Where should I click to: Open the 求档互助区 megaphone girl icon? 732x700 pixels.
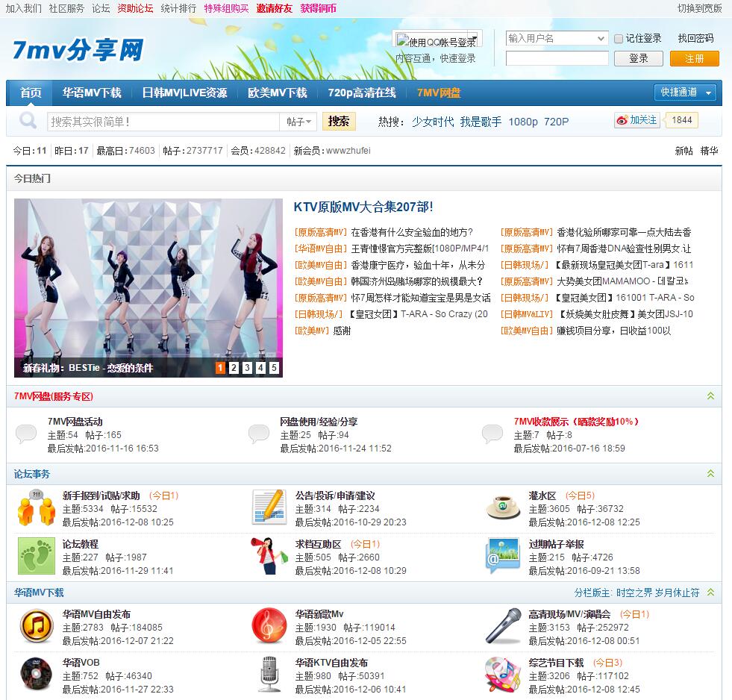269,556
